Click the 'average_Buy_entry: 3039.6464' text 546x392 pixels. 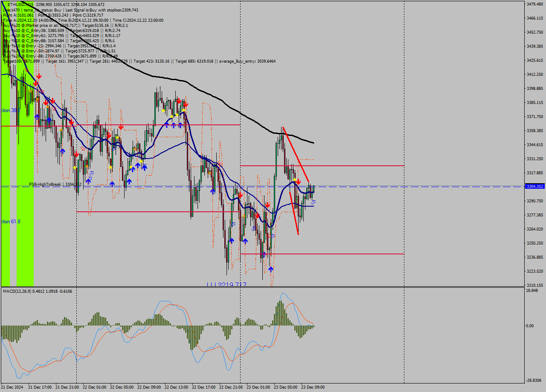point(247,61)
